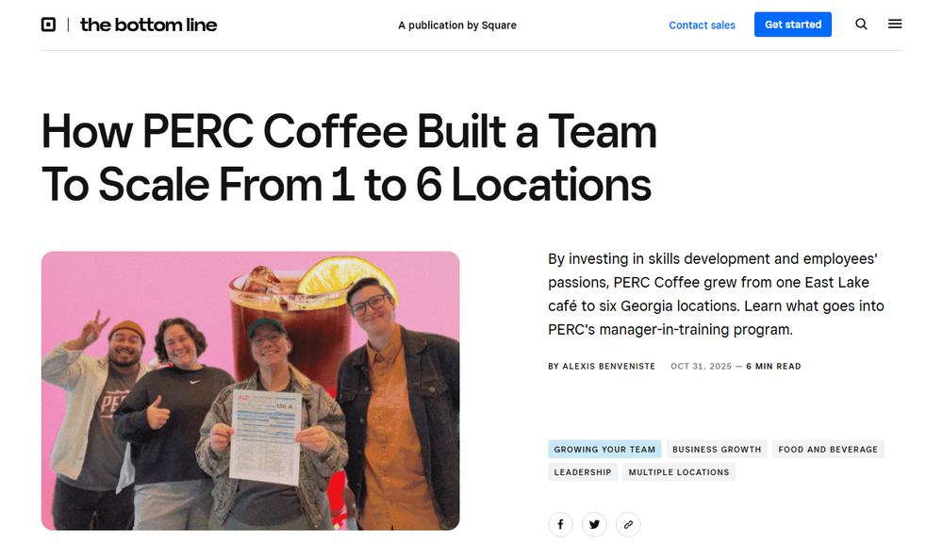Open the hamburger menu icon
The height and width of the screenshot is (560, 943).
[895, 25]
